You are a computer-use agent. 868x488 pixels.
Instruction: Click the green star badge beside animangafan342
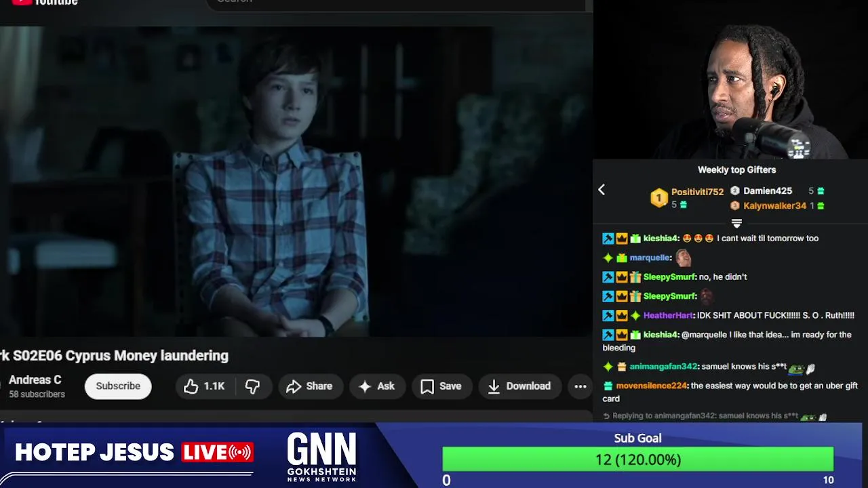tap(608, 367)
